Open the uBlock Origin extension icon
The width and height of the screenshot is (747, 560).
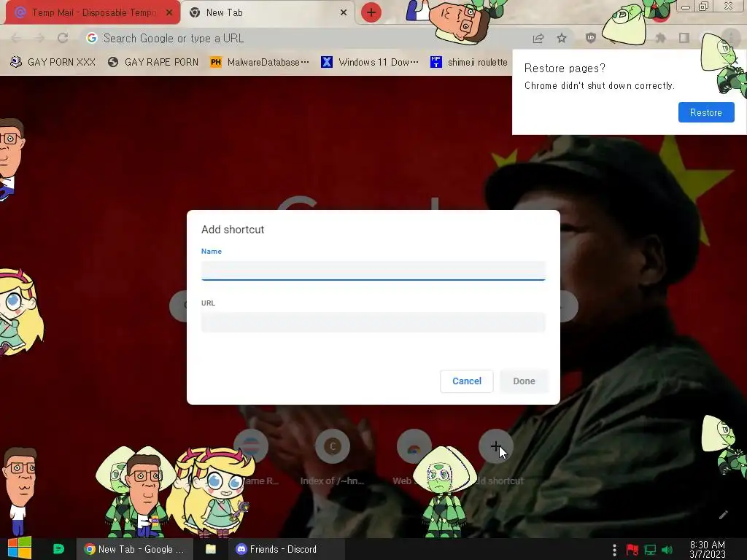point(591,38)
